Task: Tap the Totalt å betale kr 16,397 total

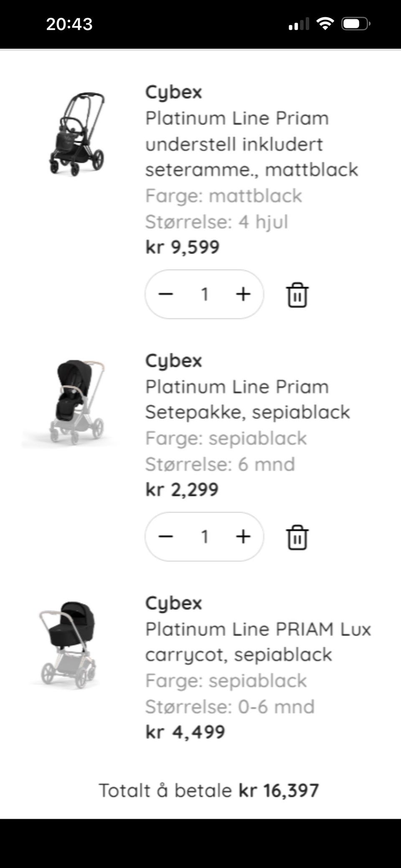Action: click(x=208, y=791)
